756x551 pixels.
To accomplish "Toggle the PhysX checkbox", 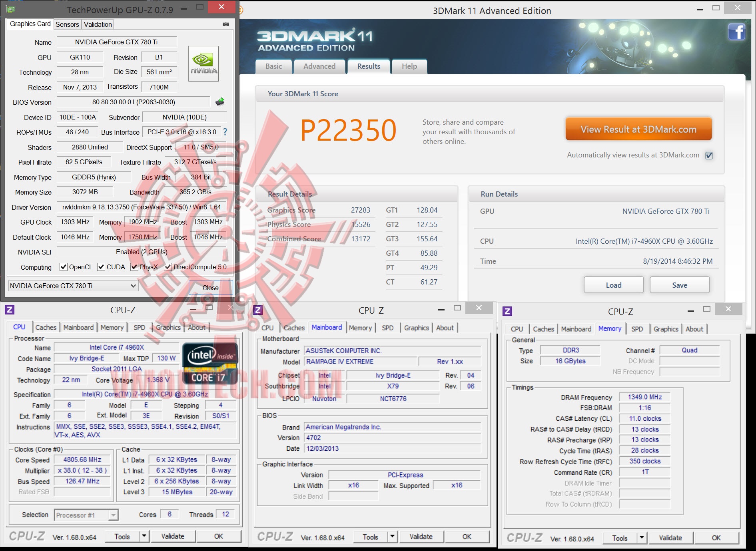I will tap(134, 267).
